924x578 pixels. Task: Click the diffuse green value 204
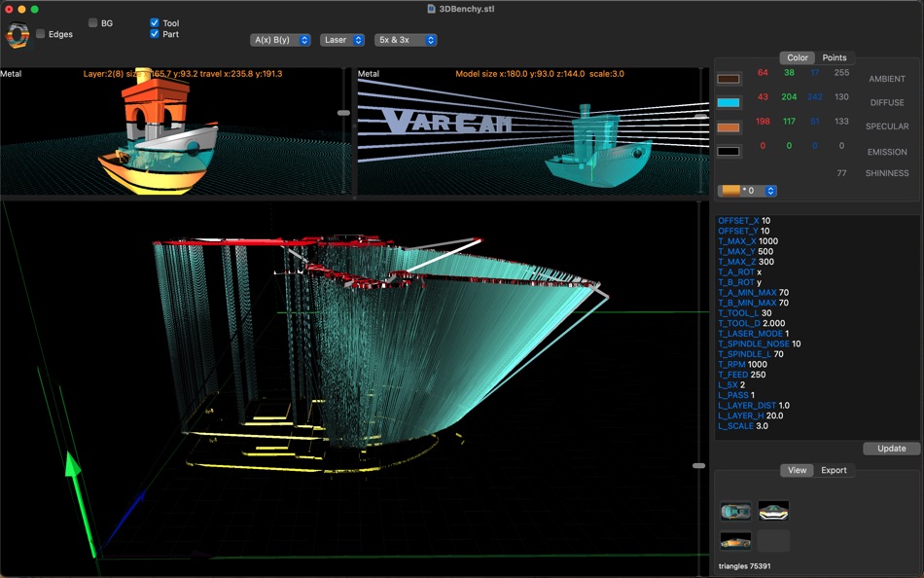pyautogui.click(x=789, y=96)
